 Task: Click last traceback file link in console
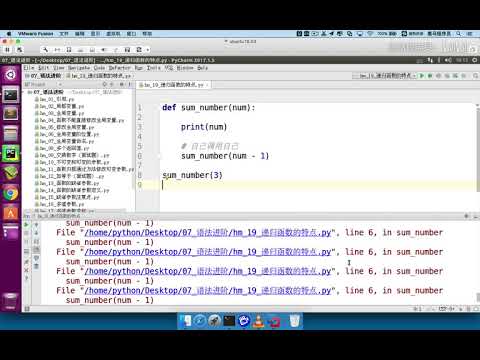pyautogui.click(x=207, y=290)
